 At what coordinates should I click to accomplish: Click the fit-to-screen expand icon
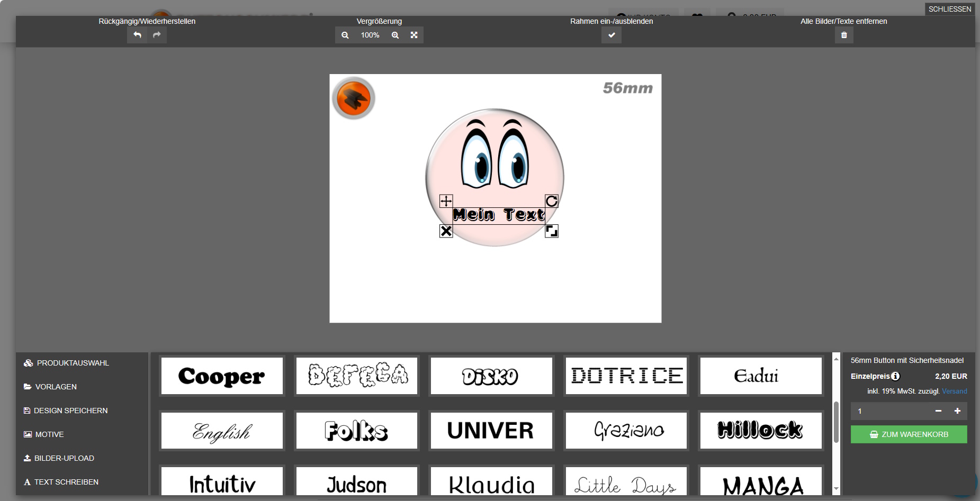[414, 35]
